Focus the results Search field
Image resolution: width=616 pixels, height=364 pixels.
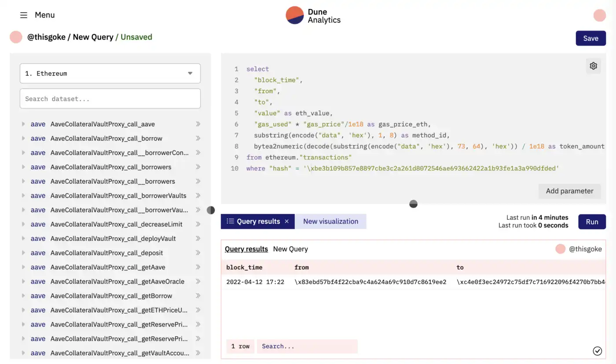coord(307,346)
